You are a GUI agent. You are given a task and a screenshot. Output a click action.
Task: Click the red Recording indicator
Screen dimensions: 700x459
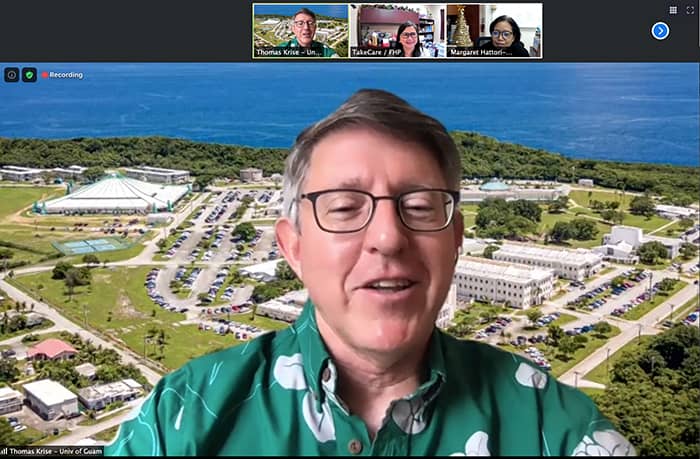(x=62, y=75)
